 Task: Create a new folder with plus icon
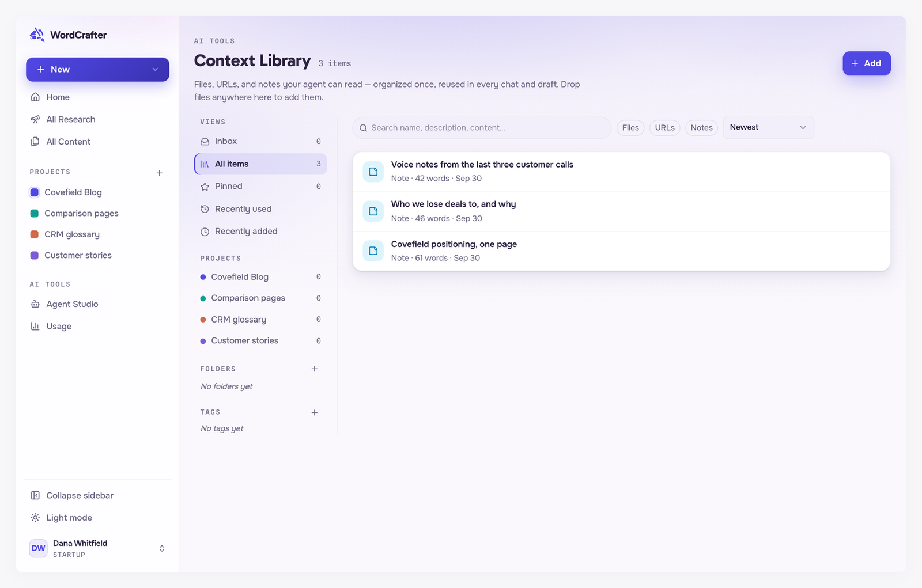(x=315, y=369)
